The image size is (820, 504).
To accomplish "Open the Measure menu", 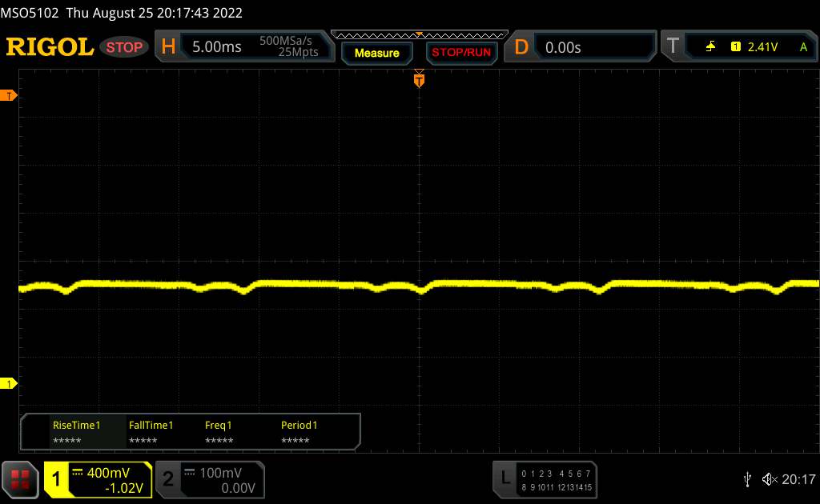I will [x=376, y=53].
